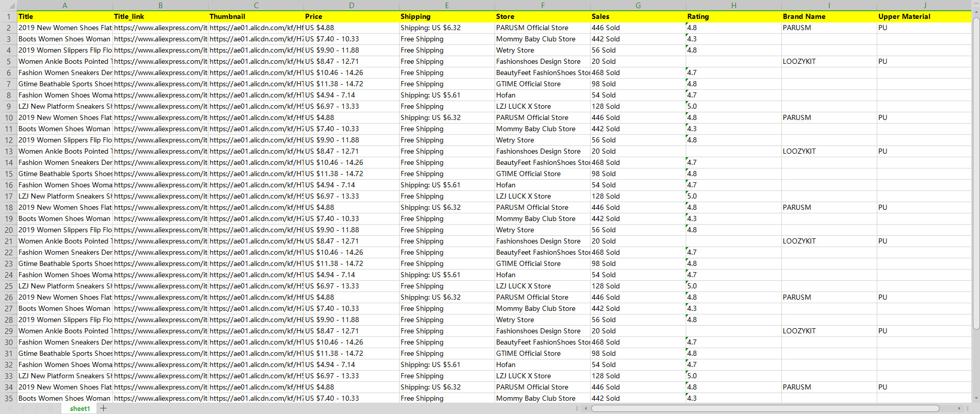Select column C header
This screenshot has height=414, width=980.
[256, 6]
